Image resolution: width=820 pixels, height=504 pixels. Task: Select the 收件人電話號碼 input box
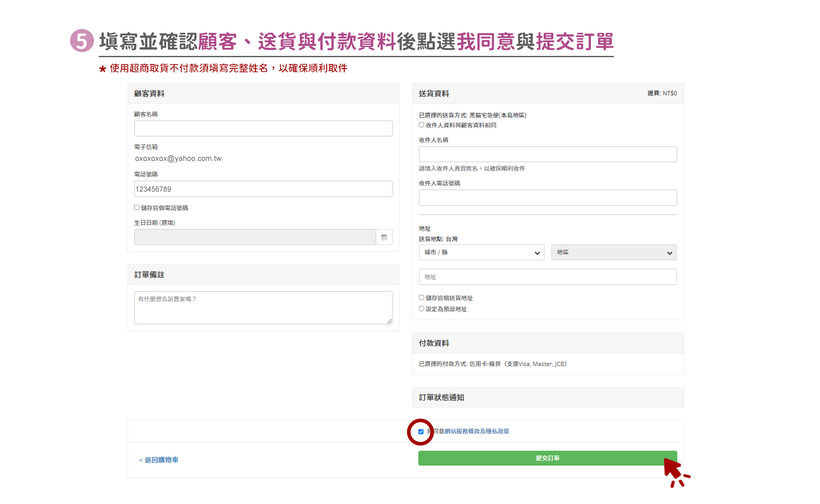pos(548,198)
